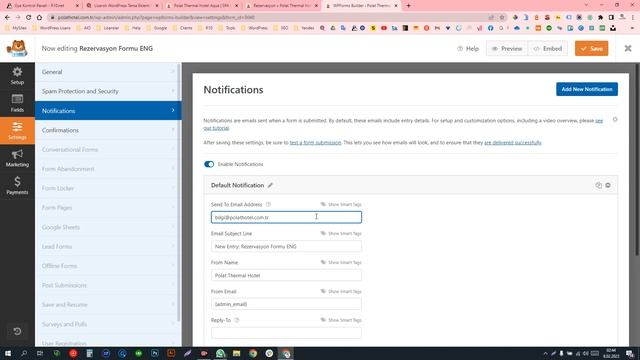Show Smart Tags for From Email
This screenshot has height=360, width=640.
click(x=341, y=291)
